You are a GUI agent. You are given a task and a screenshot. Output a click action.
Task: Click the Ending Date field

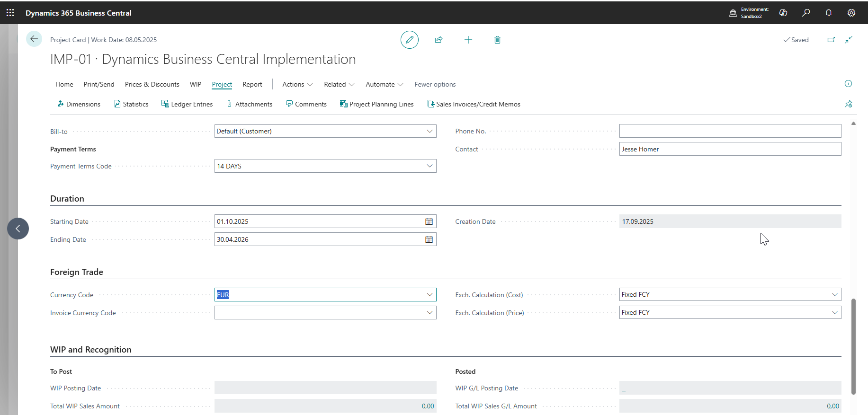[x=325, y=239]
